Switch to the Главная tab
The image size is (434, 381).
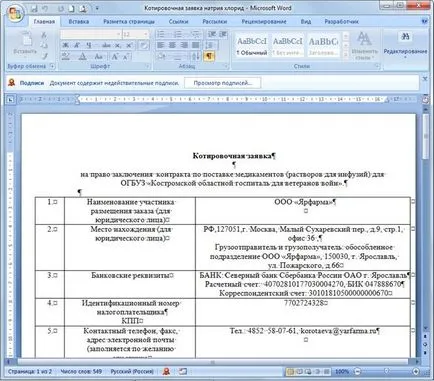44,22
